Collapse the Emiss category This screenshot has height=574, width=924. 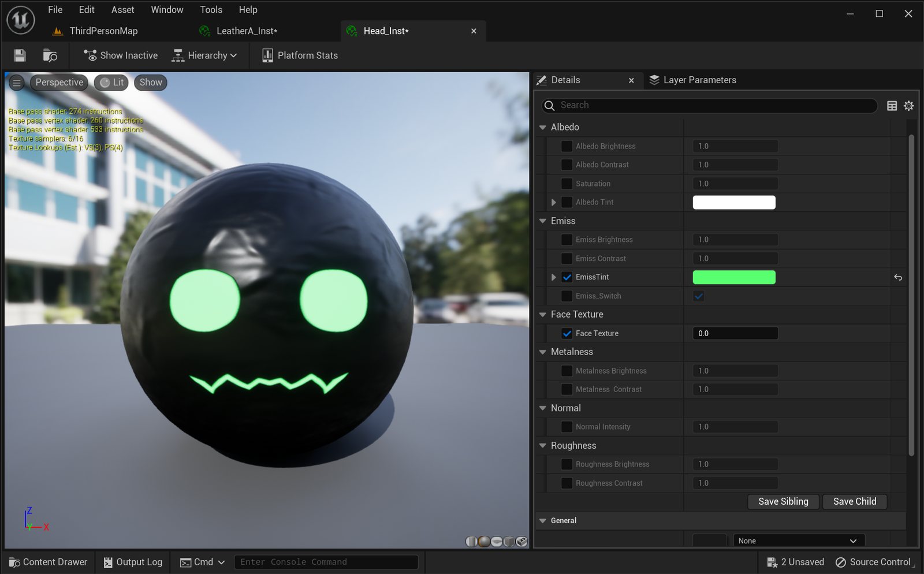click(543, 221)
